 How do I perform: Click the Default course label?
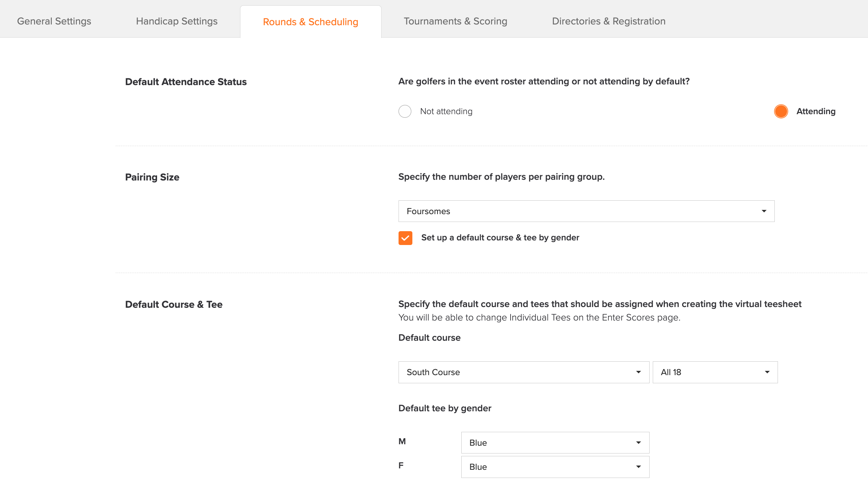tap(429, 338)
